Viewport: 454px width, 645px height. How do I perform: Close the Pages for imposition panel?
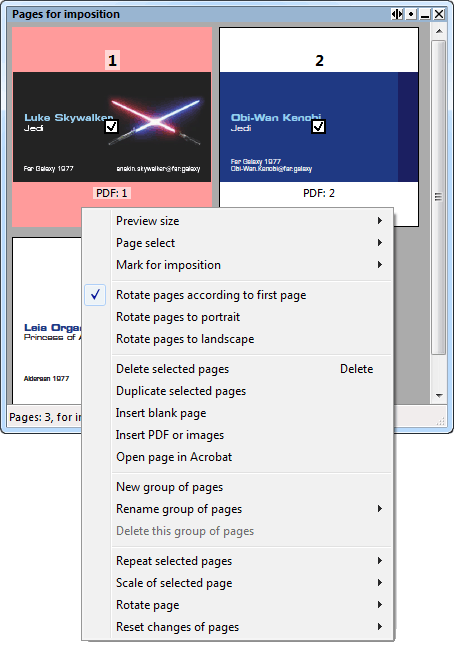(439, 14)
